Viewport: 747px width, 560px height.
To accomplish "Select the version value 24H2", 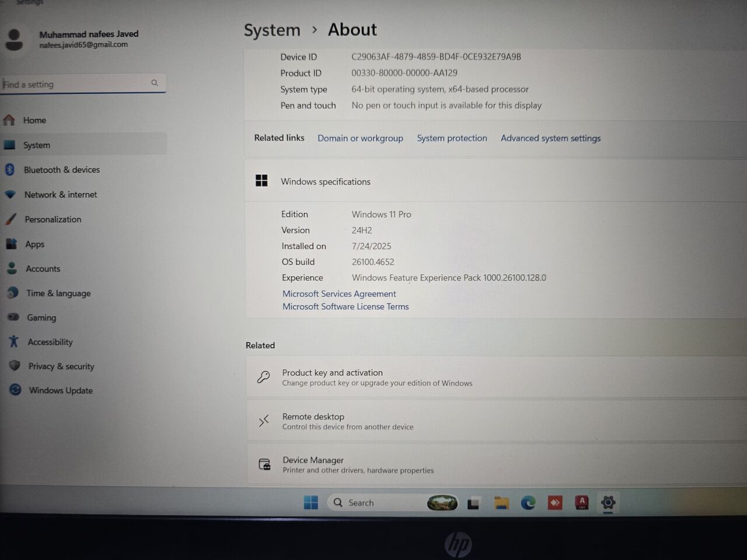I will [362, 230].
